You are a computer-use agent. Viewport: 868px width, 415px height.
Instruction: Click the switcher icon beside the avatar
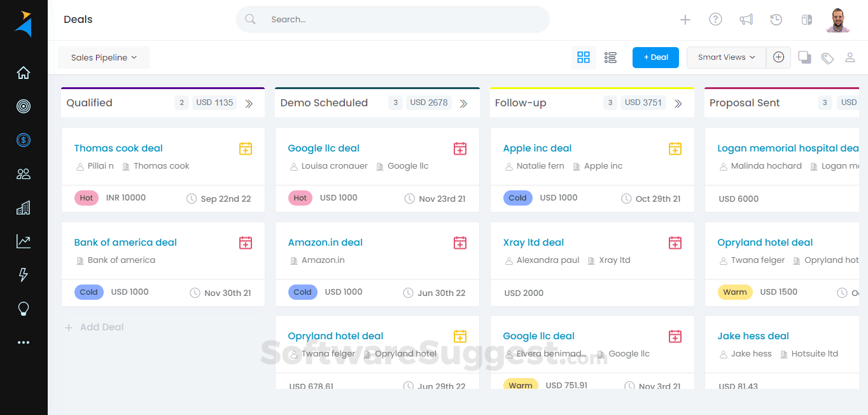[806, 20]
